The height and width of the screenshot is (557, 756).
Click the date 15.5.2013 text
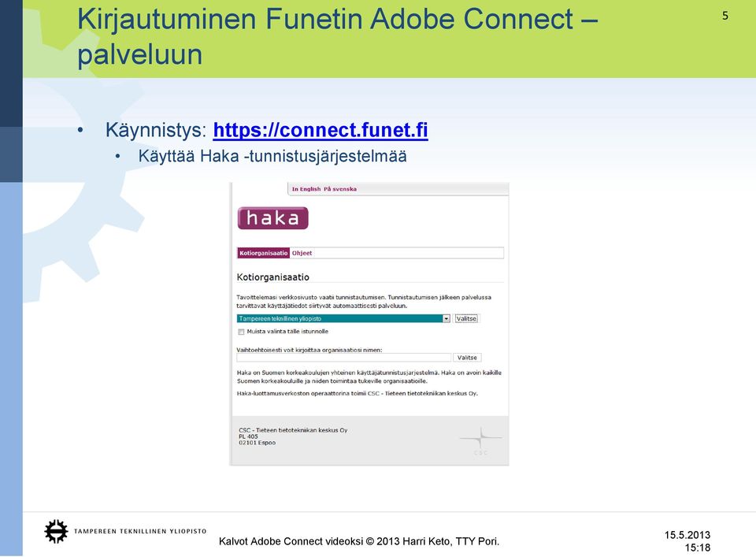tap(687, 535)
